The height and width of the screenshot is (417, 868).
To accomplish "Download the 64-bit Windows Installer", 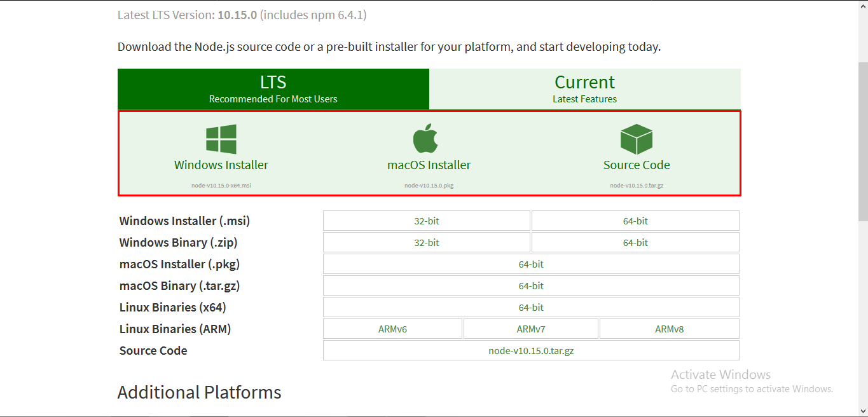I will pos(635,221).
